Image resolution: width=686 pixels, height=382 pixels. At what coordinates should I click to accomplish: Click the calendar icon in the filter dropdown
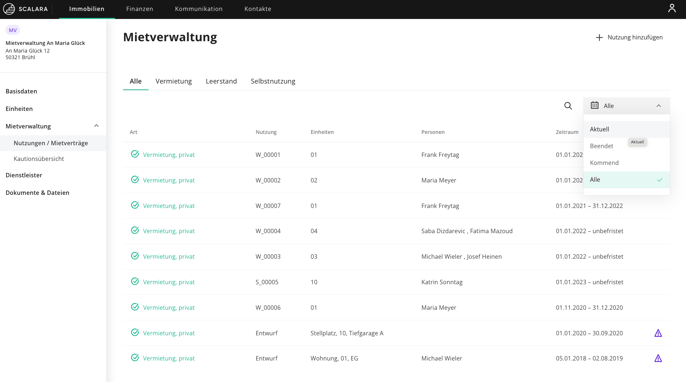pos(595,105)
